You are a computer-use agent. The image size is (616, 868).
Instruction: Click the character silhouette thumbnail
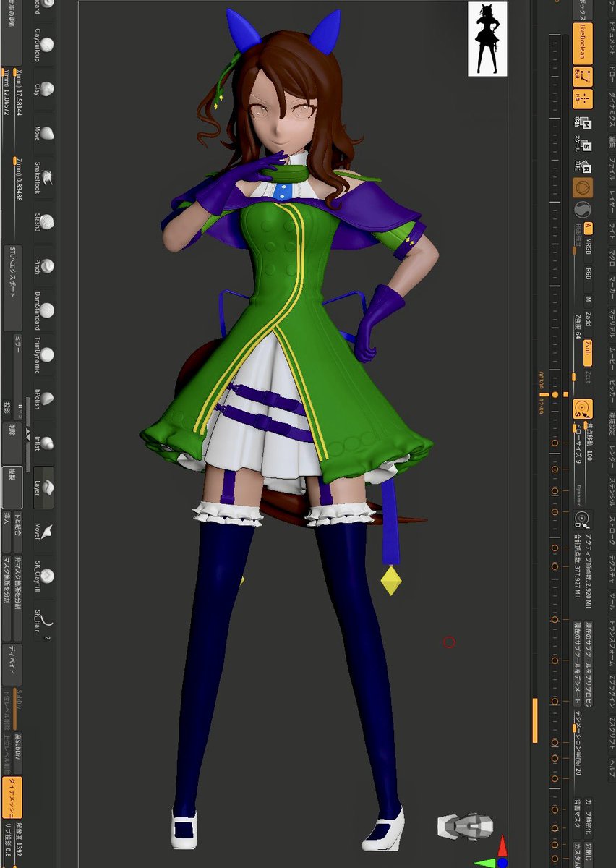coord(487,39)
